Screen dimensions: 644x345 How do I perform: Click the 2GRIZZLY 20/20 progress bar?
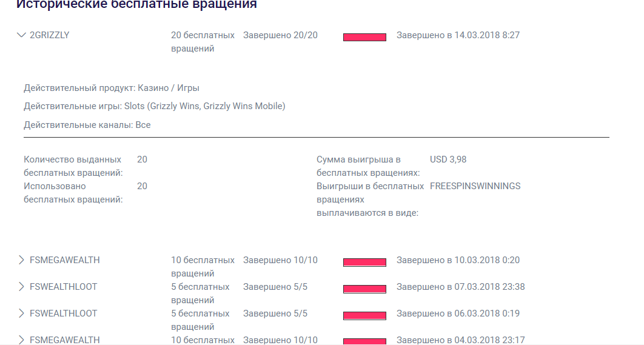click(x=364, y=38)
